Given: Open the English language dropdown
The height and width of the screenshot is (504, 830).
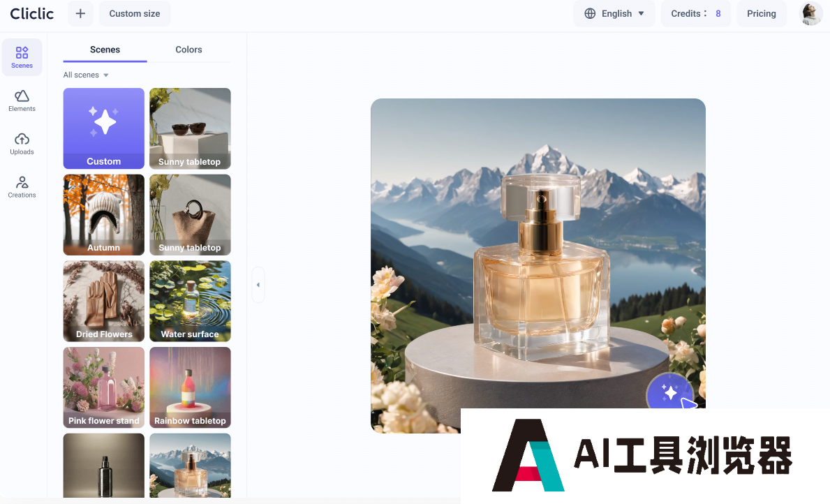Looking at the screenshot, I should click(614, 13).
